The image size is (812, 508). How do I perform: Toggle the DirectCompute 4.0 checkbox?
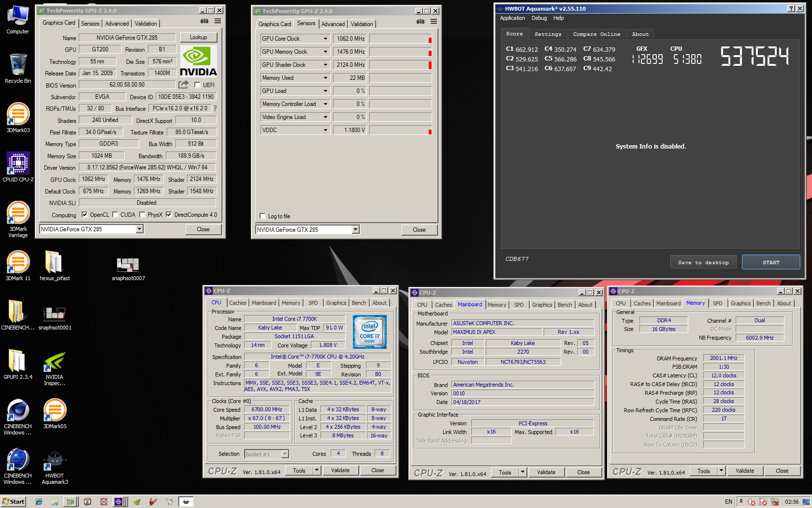[169, 215]
